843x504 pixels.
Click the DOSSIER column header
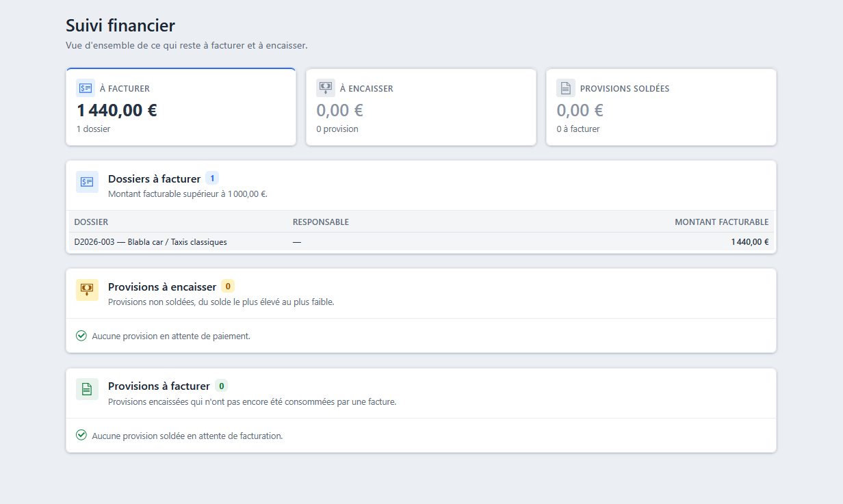click(91, 222)
